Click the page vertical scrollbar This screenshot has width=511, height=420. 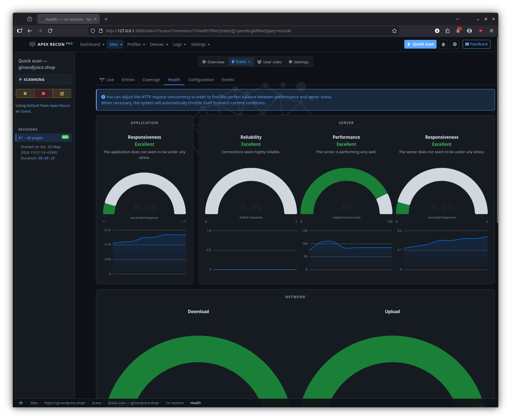click(497, 130)
